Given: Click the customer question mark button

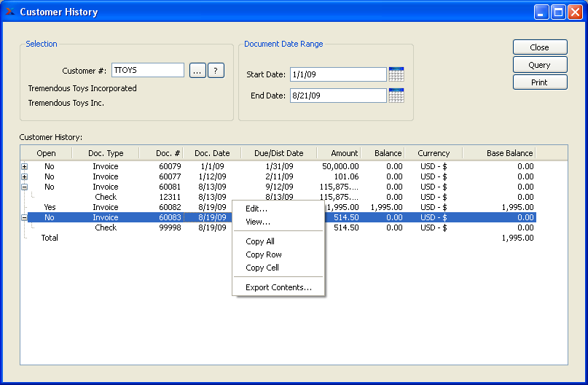Looking at the screenshot, I should pos(215,71).
